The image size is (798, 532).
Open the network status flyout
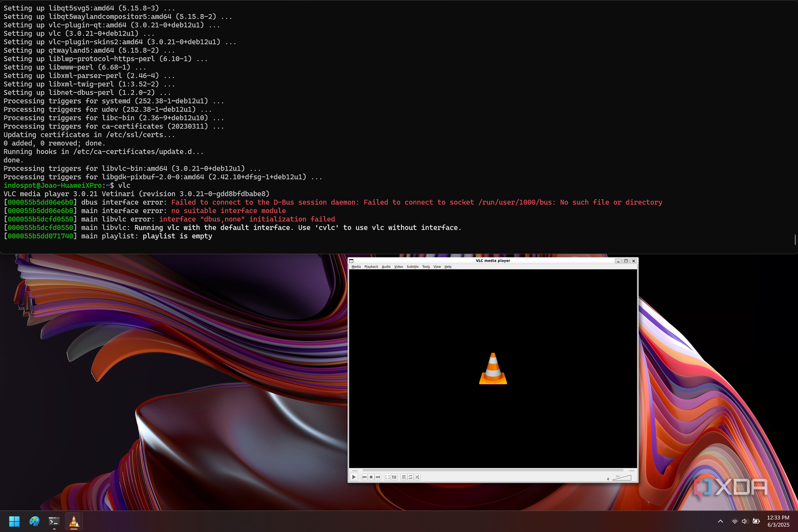click(x=735, y=521)
